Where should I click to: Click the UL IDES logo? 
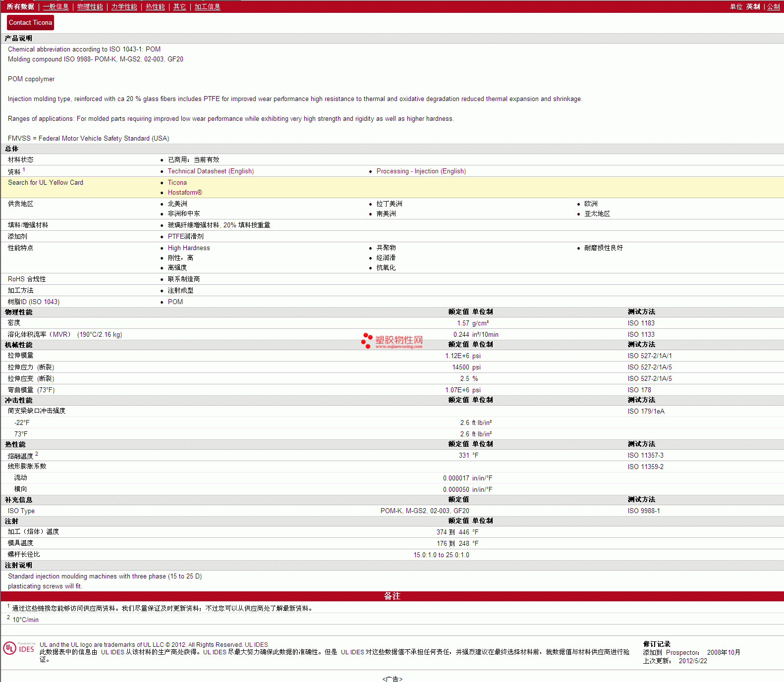click(19, 648)
